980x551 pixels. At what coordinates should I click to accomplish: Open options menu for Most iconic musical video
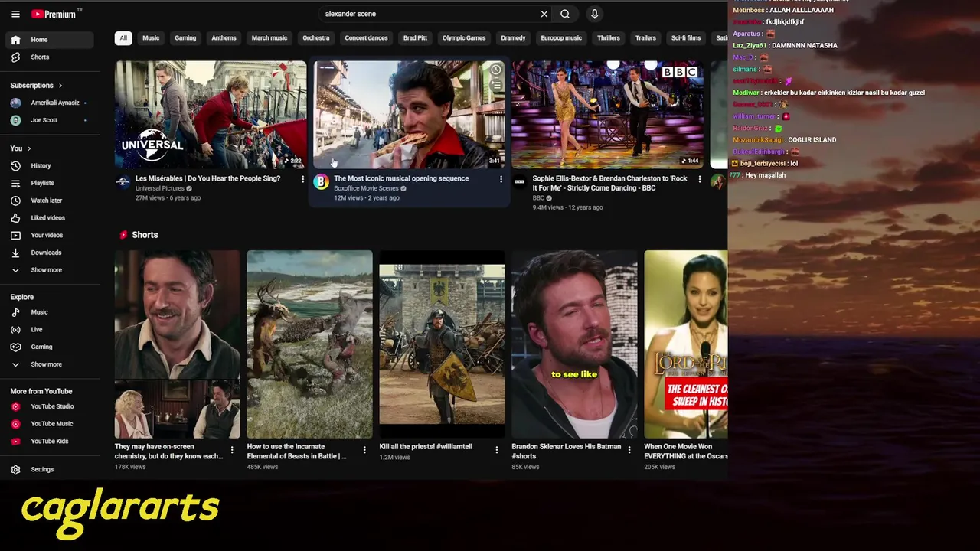click(x=501, y=180)
